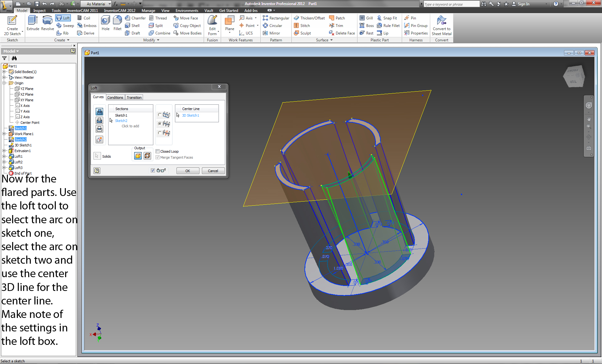Choose Solid output in Loft dialog
Viewport: 602px width, 364px height.
138,156
